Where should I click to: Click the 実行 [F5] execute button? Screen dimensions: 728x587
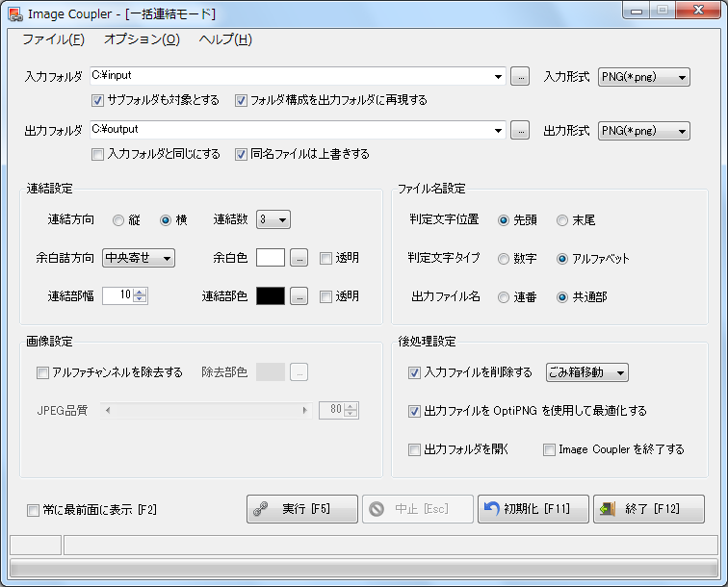click(302, 509)
